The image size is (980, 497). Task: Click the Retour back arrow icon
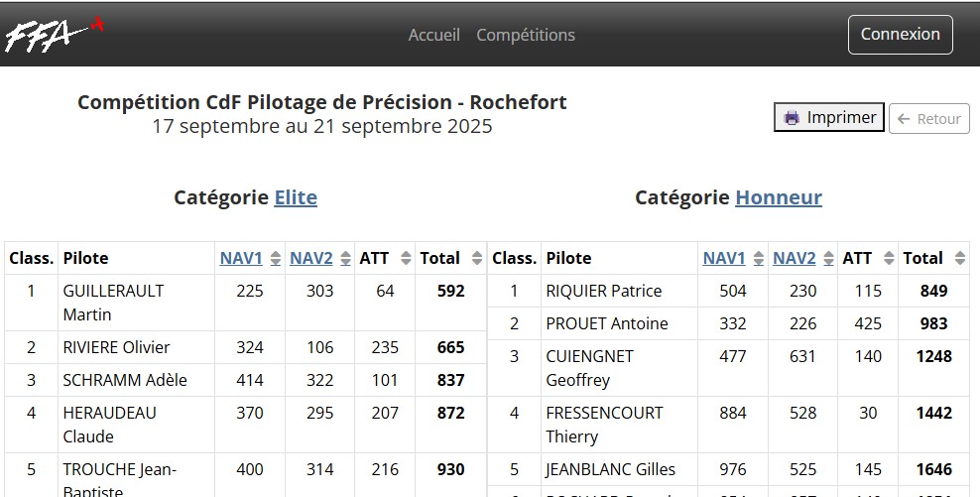pos(904,119)
